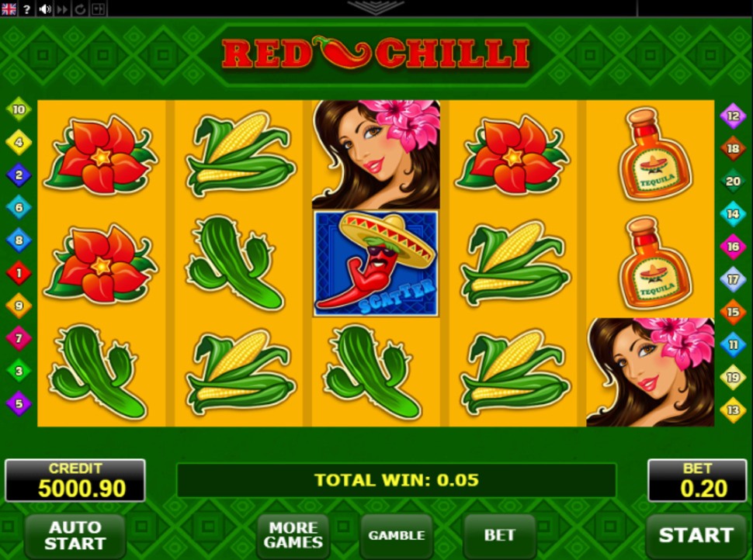This screenshot has width=753, height=560.
Task: Open the MORE GAMES menu
Action: [x=293, y=535]
